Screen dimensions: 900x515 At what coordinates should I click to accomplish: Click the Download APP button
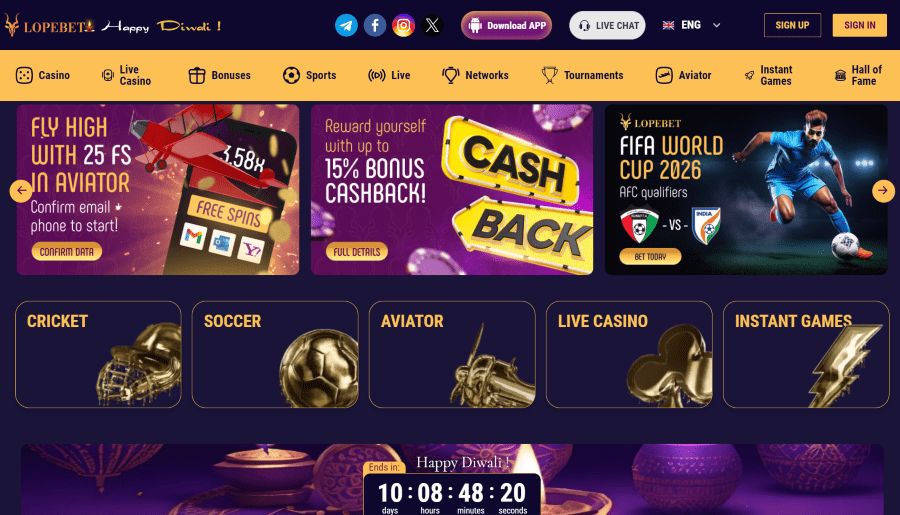tap(506, 25)
